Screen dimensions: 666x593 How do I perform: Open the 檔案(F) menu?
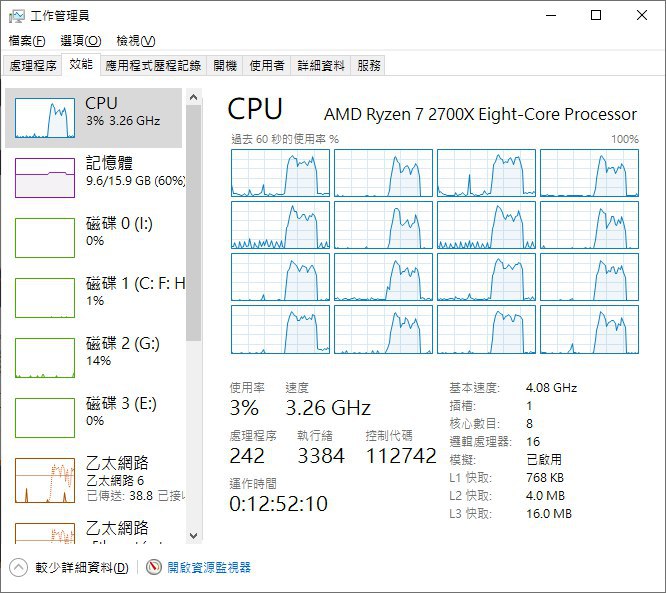pos(27,41)
